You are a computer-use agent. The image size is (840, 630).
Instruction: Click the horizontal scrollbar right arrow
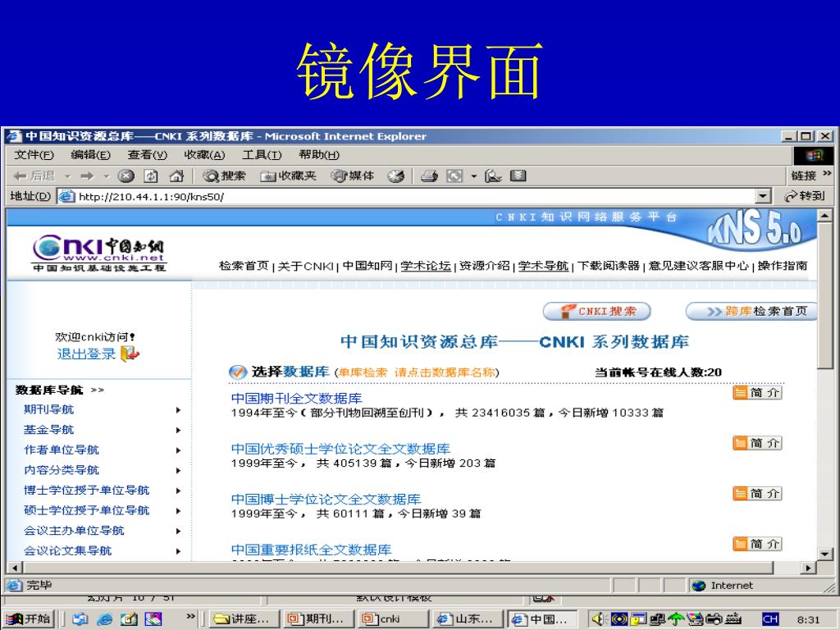pos(808,568)
